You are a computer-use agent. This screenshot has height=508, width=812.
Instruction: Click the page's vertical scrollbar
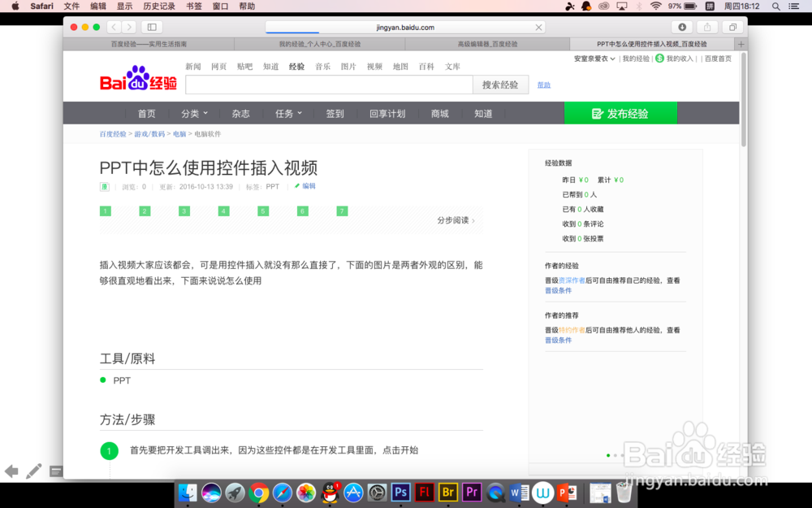tap(743, 98)
